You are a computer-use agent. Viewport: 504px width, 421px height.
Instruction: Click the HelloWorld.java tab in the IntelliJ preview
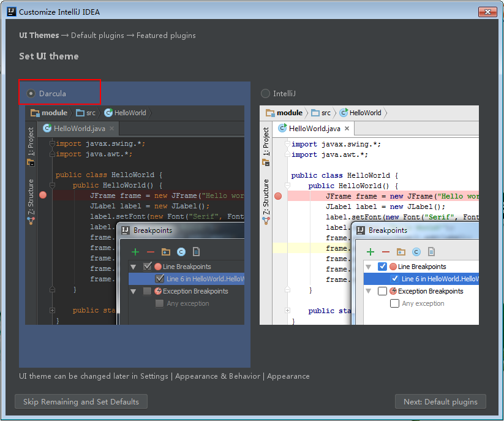pos(314,129)
